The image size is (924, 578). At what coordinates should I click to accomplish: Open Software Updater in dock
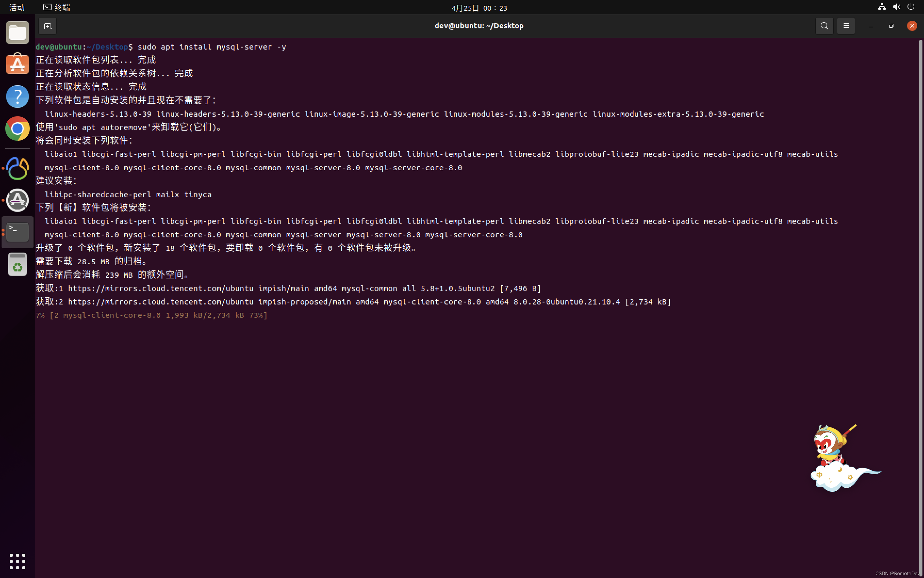(18, 200)
